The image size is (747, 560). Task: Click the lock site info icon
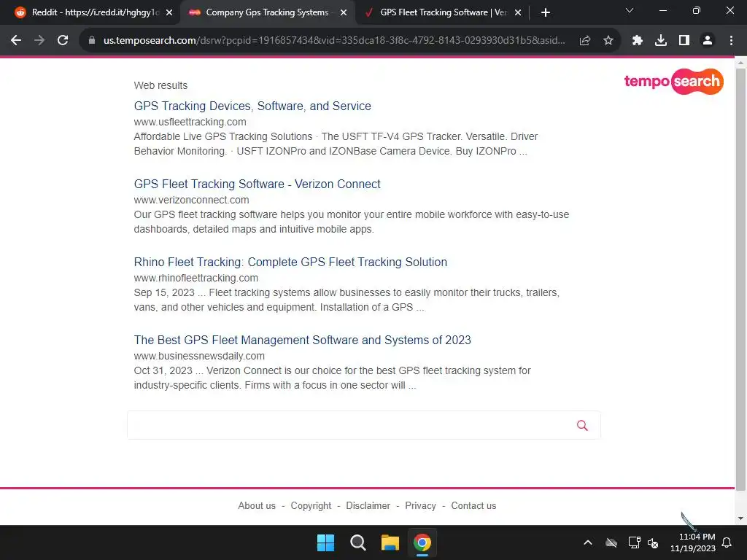pos(92,41)
